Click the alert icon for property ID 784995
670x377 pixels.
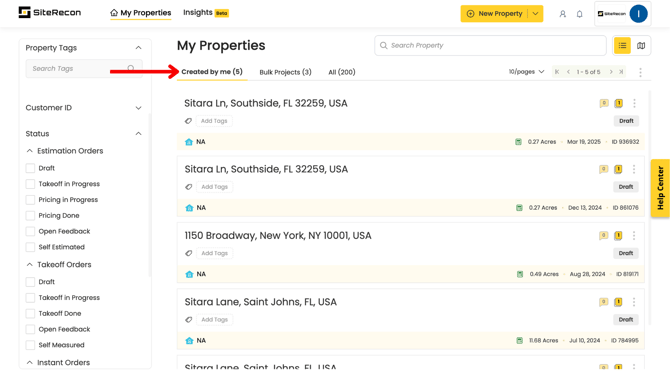coord(618,302)
